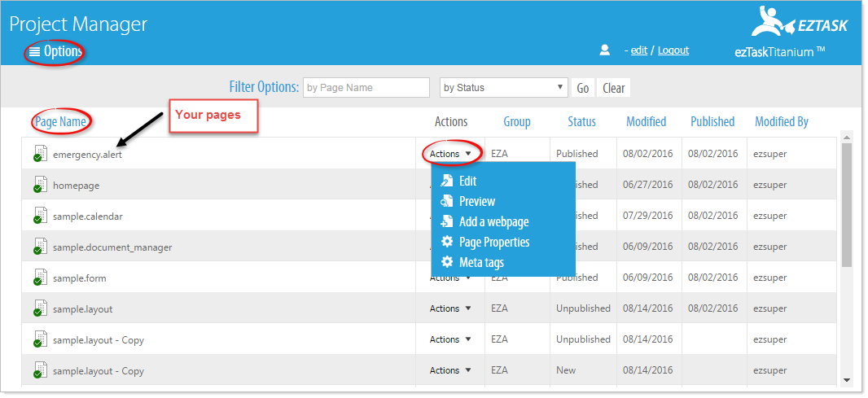Sort by Group column header
Image resolution: width=868 pixels, height=398 pixels.
(x=517, y=122)
